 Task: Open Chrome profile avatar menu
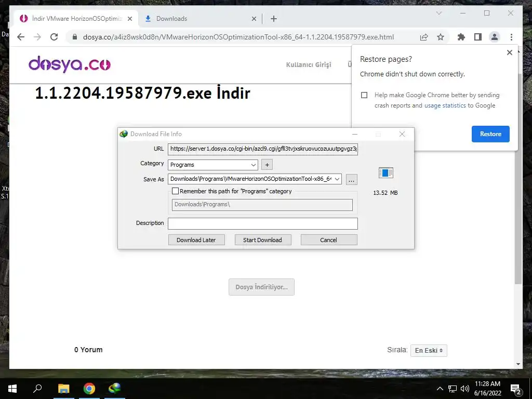click(x=495, y=37)
